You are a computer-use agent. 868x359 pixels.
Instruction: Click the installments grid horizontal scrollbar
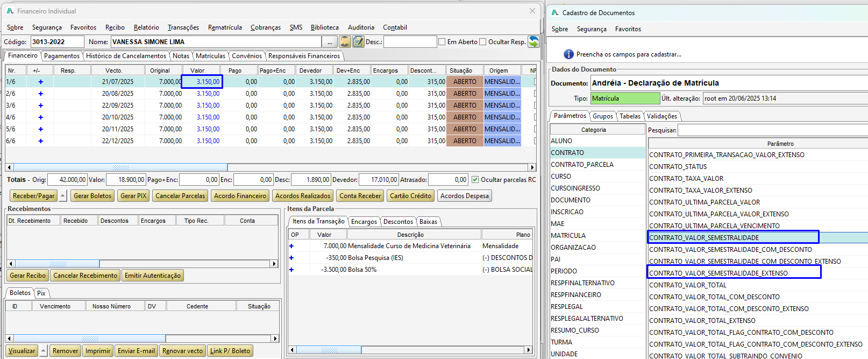(x=120, y=167)
